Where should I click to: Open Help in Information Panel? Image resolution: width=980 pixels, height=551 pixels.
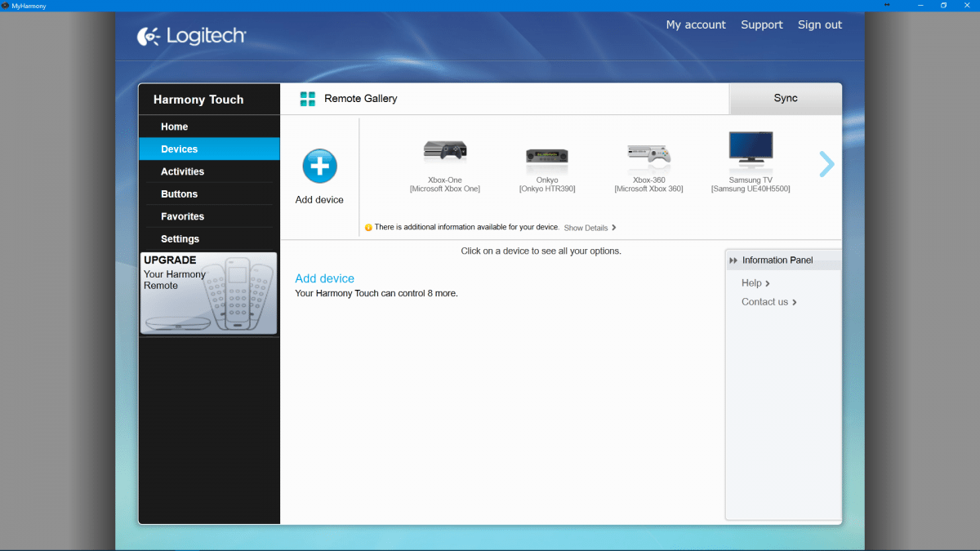(x=755, y=283)
